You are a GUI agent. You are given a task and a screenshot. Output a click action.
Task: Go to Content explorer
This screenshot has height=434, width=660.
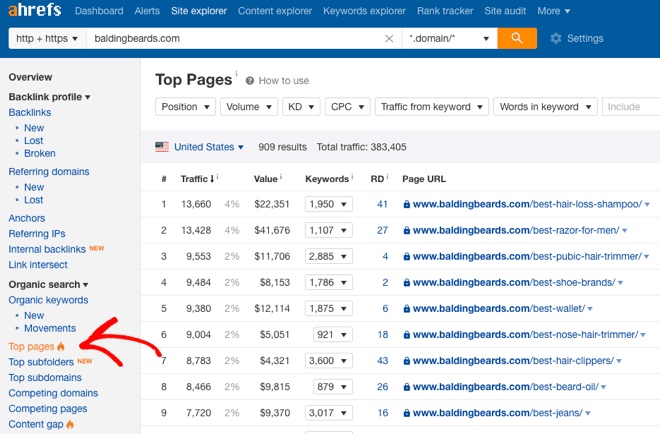(275, 11)
